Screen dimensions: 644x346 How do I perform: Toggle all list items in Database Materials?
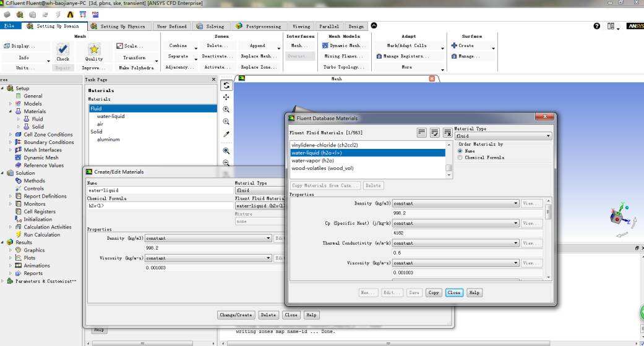pyautogui.click(x=421, y=133)
